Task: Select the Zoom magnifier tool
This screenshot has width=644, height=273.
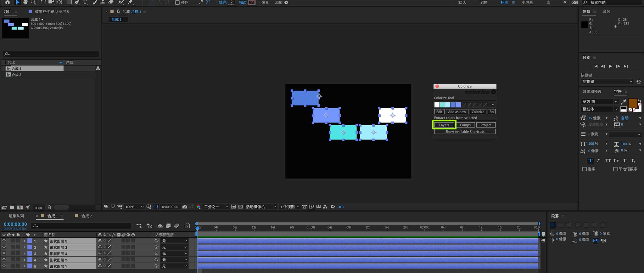Action: [x=33, y=2]
